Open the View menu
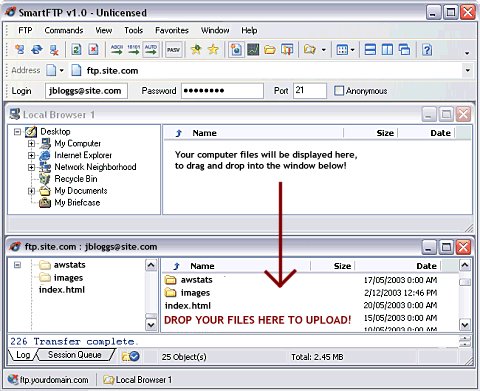The width and height of the screenshot is (480, 391). click(x=104, y=30)
